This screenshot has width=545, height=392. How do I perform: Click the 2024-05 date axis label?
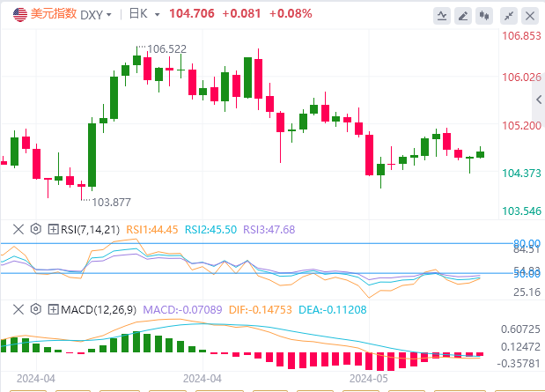(369, 379)
